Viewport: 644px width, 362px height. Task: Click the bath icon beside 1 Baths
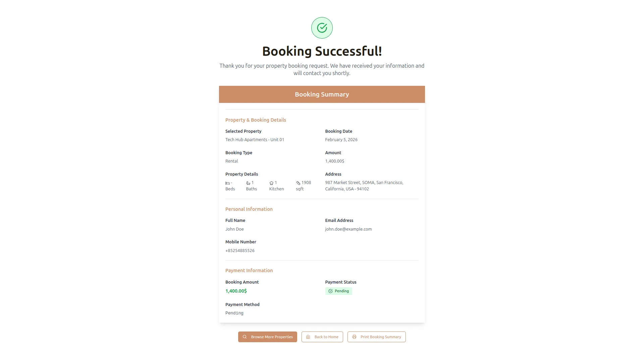248,183
